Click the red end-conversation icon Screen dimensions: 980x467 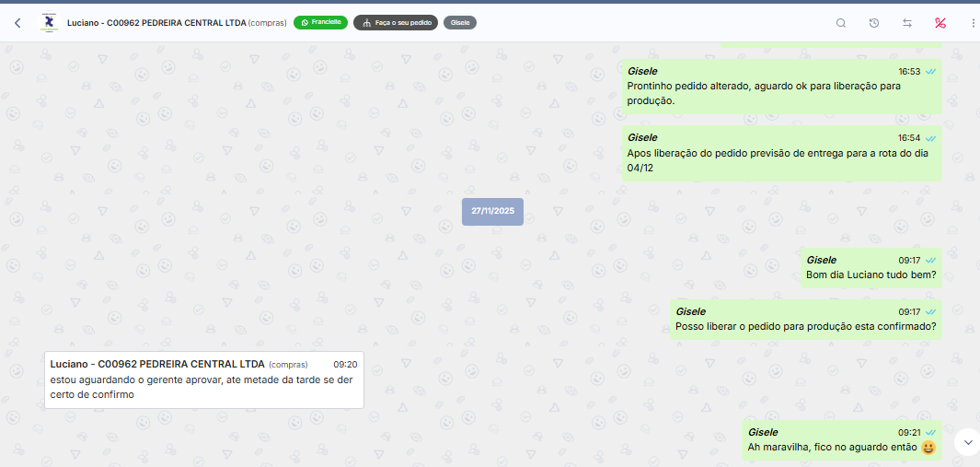940,23
